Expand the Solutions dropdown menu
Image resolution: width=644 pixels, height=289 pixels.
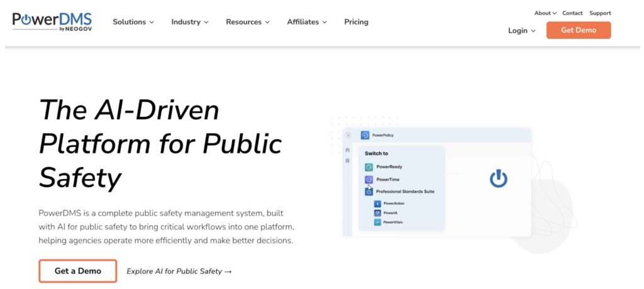(133, 22)
